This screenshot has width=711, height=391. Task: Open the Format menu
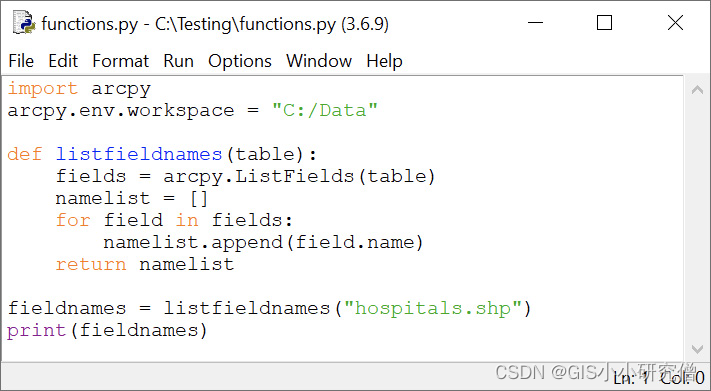point(120,61)
